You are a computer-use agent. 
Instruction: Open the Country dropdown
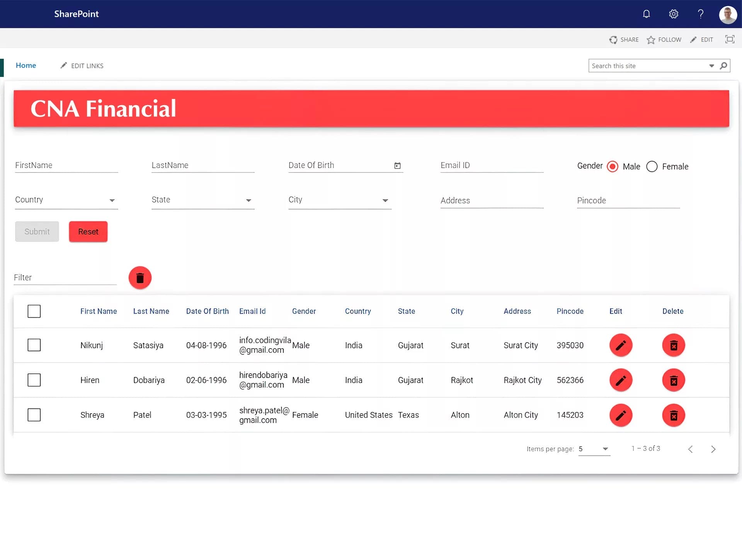(112, 200)
